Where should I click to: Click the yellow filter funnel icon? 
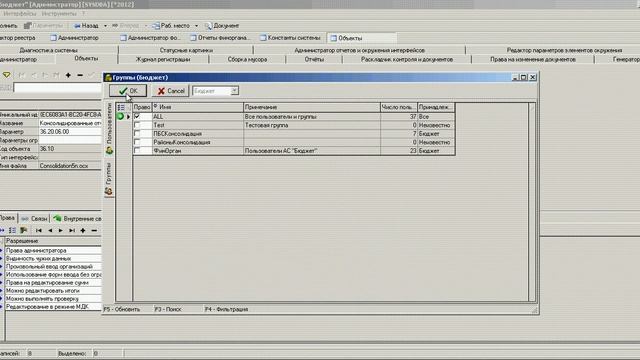7,75
